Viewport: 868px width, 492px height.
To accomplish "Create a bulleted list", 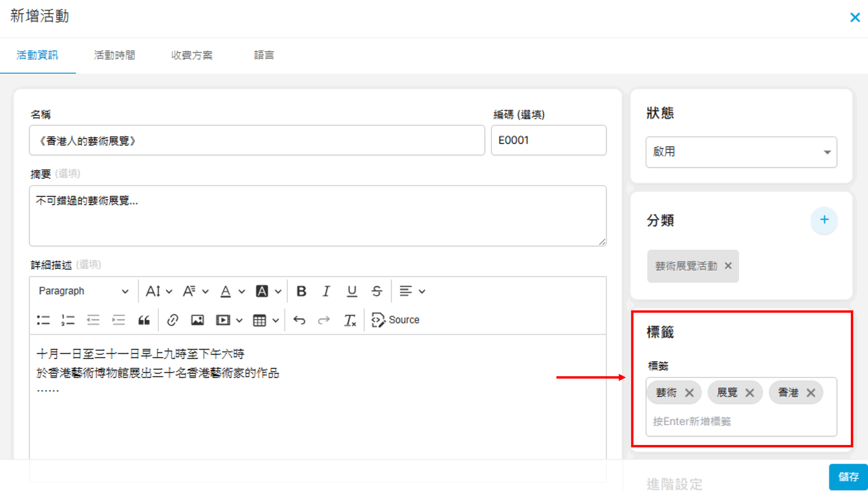I will (x=43, y=320).
